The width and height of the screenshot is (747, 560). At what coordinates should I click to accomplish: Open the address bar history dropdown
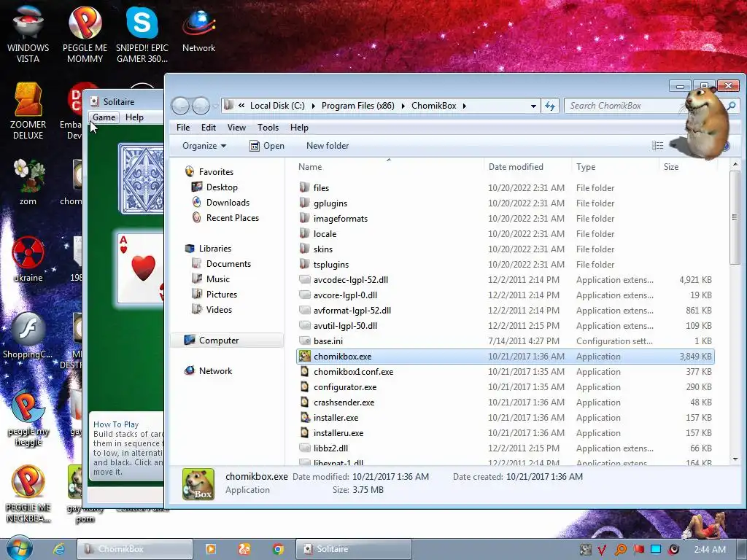click(x=533, y=106)
